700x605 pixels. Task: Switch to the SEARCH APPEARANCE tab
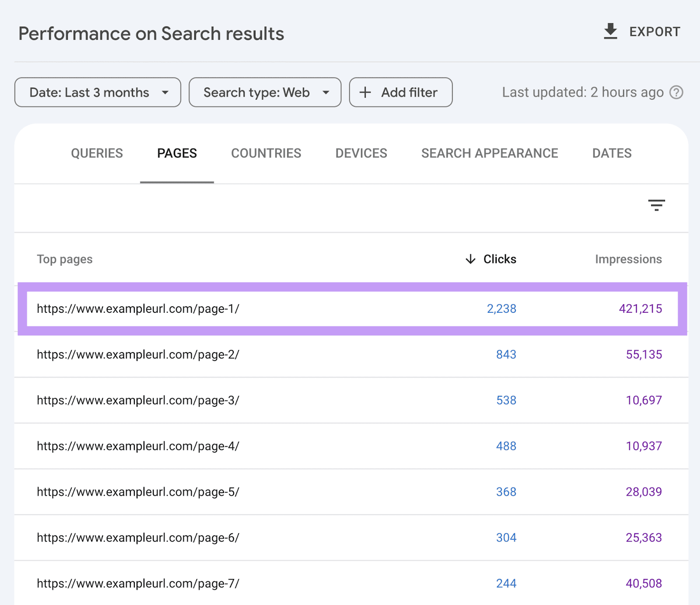[489, 153]
